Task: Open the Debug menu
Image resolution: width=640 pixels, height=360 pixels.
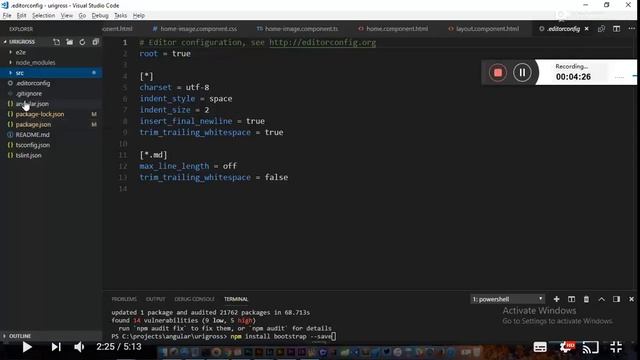Action: point(100,16)
